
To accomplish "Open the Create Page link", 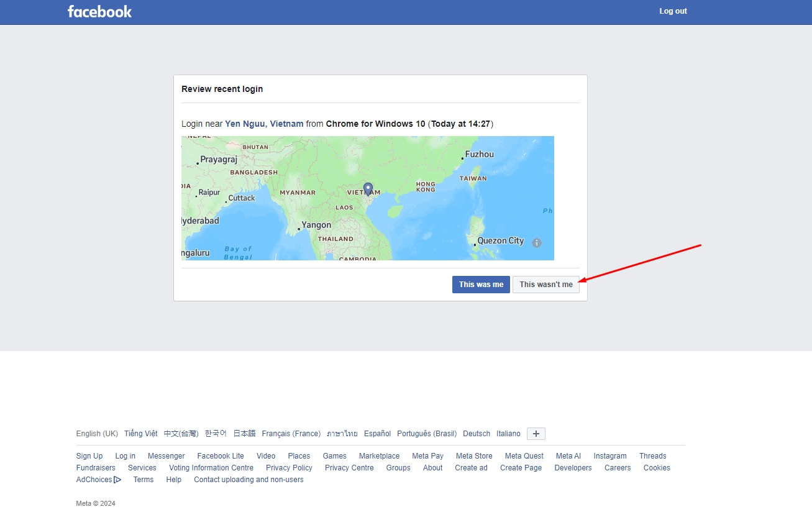I will [x=521, y=468].
